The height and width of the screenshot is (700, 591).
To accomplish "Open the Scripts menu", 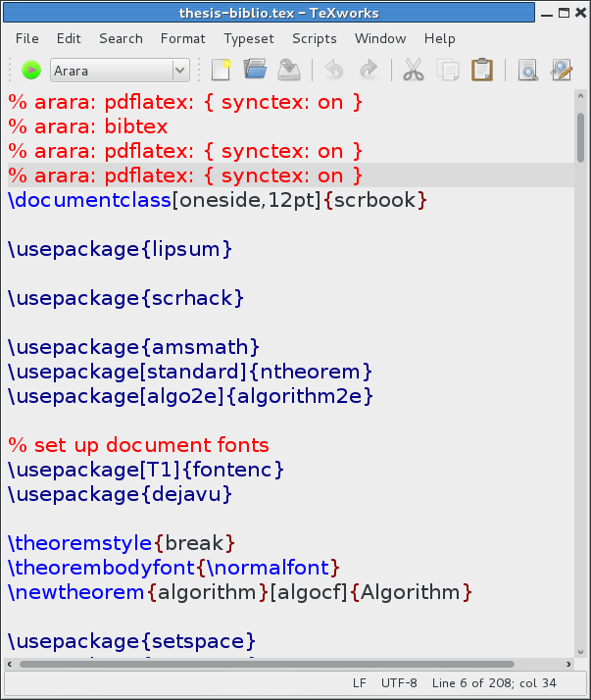I will [x=314, y=38].
